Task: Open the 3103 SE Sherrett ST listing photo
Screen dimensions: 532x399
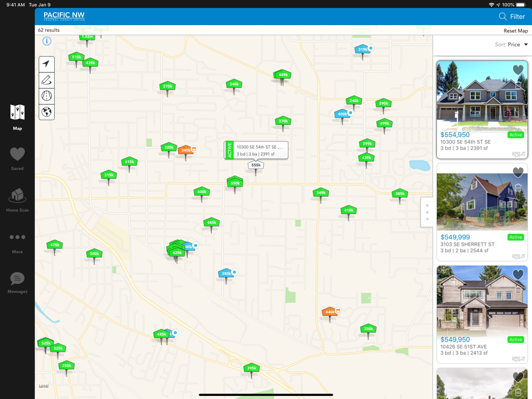Action: 482,202
